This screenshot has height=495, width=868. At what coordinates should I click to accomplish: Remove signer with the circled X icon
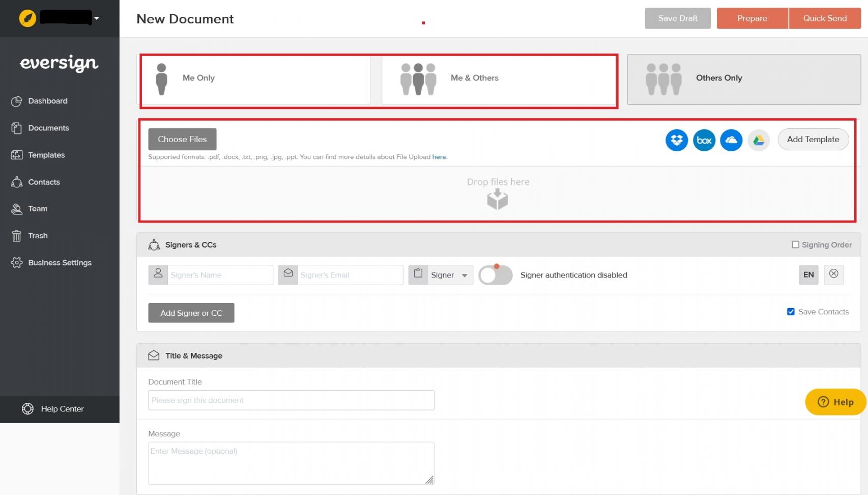[833, 274]
